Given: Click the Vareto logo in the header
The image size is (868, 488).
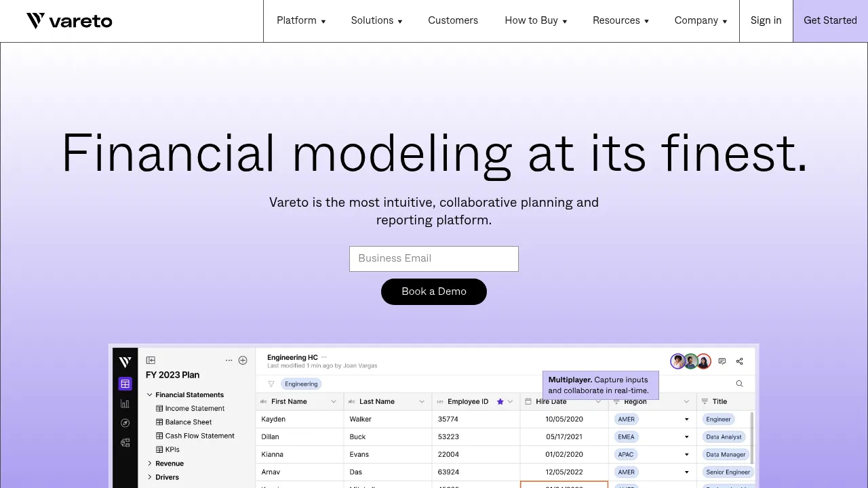Looking at the screenshot, I should [x=69, y=21].
